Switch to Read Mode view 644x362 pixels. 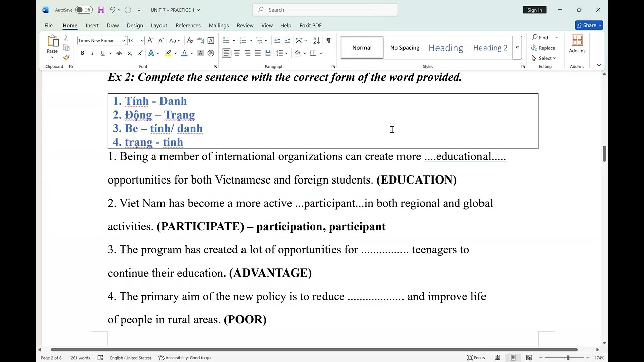point(497,358)
